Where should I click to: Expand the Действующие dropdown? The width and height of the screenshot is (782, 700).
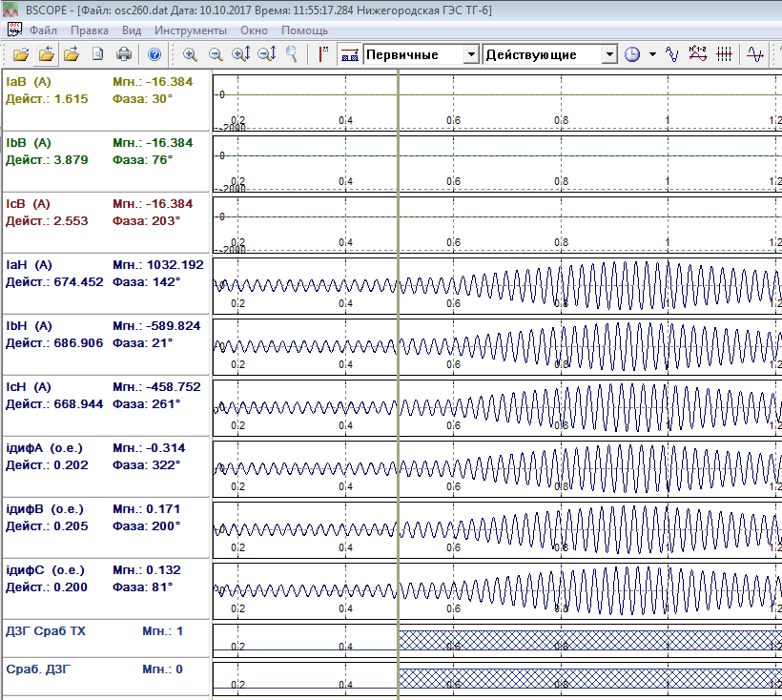tap(609, 54)
